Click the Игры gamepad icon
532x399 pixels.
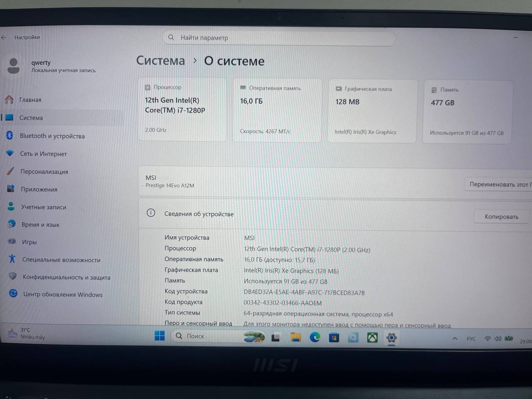click(x=12, y=241)
